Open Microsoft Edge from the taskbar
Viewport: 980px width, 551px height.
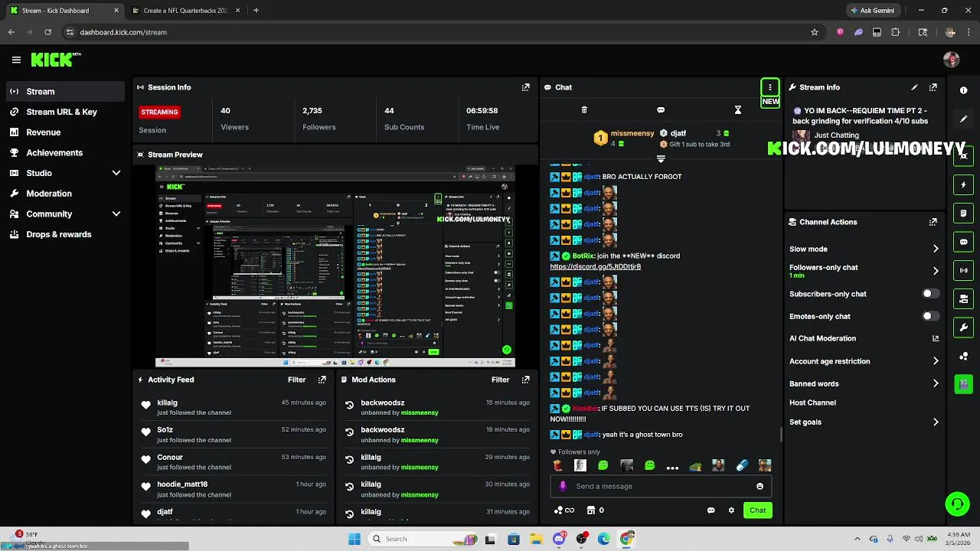point(604,539)
